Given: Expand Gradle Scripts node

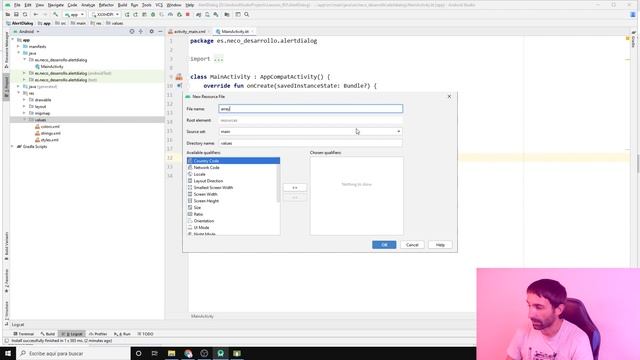Looking at the screenshot, I should tap(12, 147).
